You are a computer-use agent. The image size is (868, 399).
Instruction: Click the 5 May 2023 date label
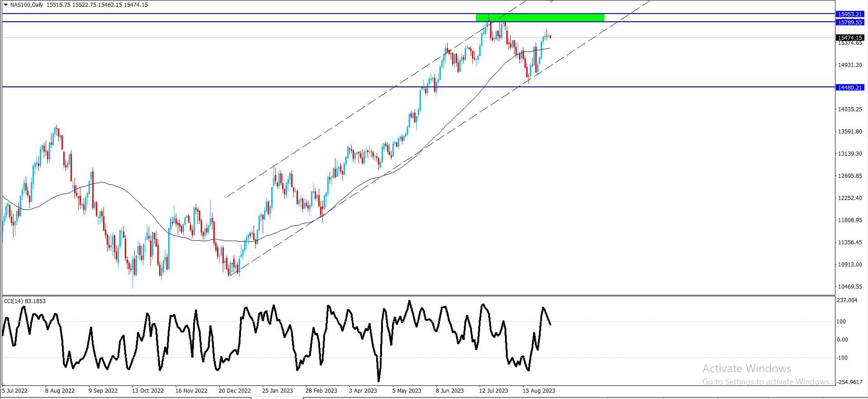coord(407,391)
